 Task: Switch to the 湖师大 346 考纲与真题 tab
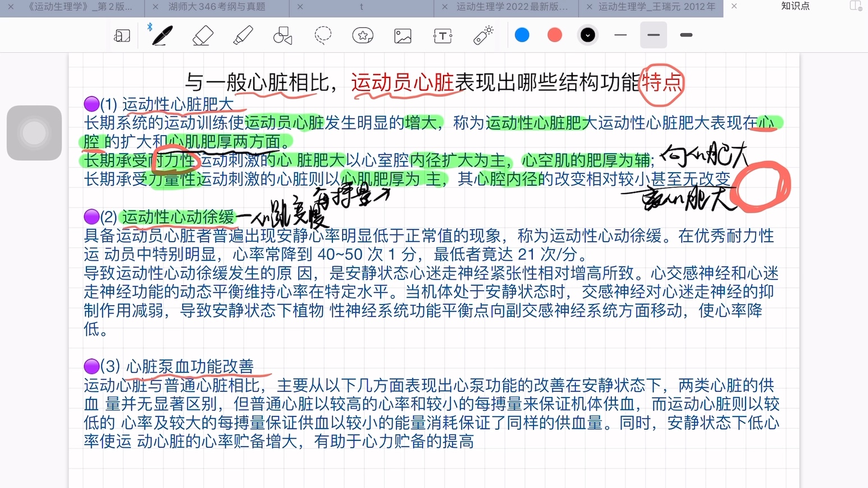point(217,7)
